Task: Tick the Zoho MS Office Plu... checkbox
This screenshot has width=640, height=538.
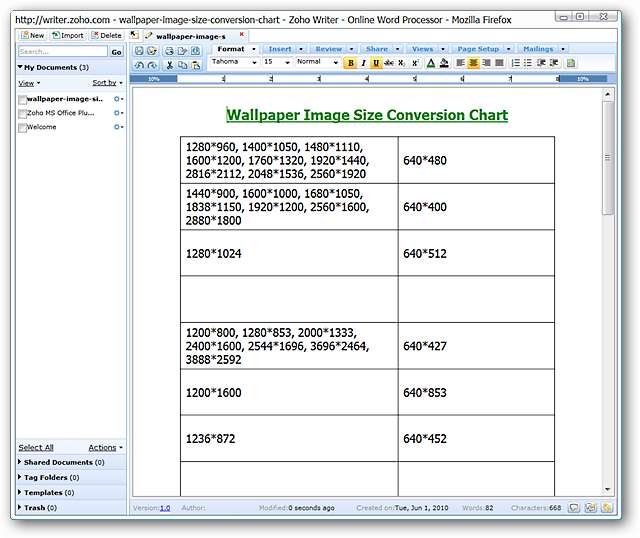Action: (x=22, y=114)
